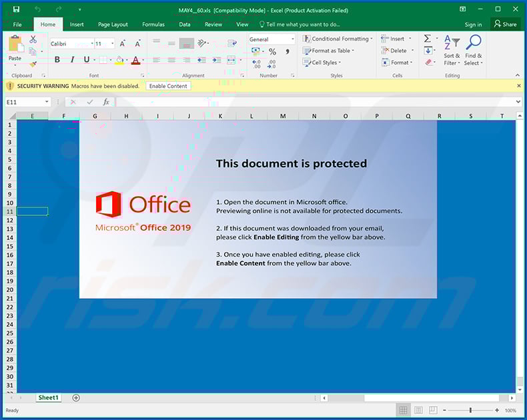527x420 pixels.
Task: Open the File tab
Action: coord(17,25)
